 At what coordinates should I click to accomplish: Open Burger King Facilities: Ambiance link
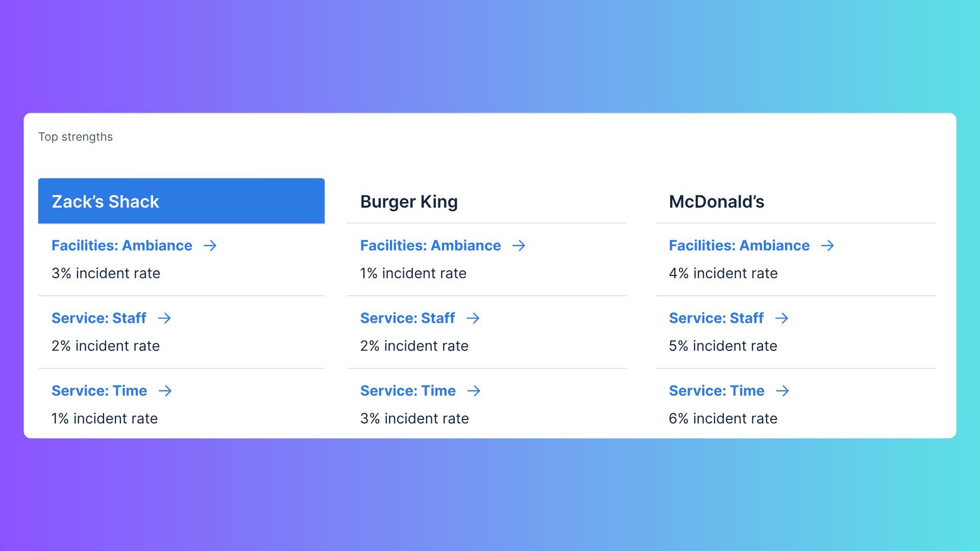pos(430,246)
